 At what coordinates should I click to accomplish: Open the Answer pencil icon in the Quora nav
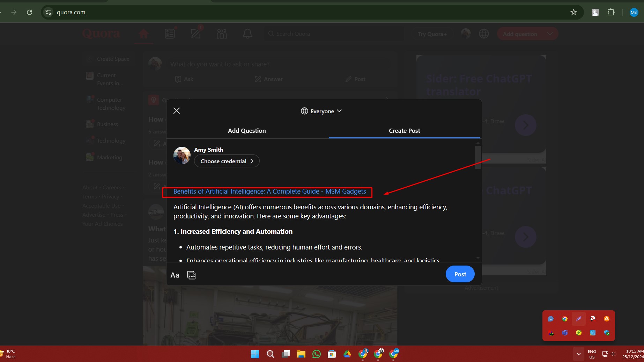click(196, 34)
